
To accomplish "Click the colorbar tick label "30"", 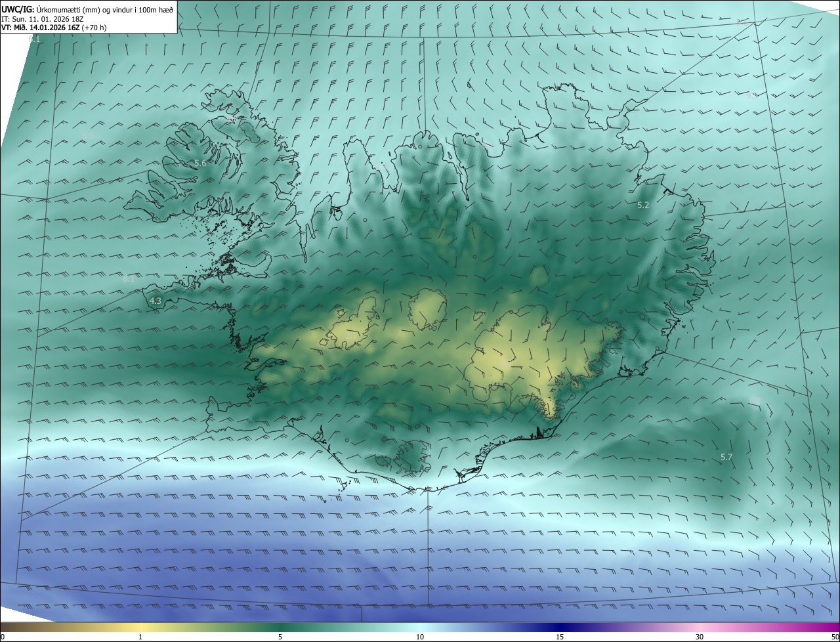I will coord(700,637).
